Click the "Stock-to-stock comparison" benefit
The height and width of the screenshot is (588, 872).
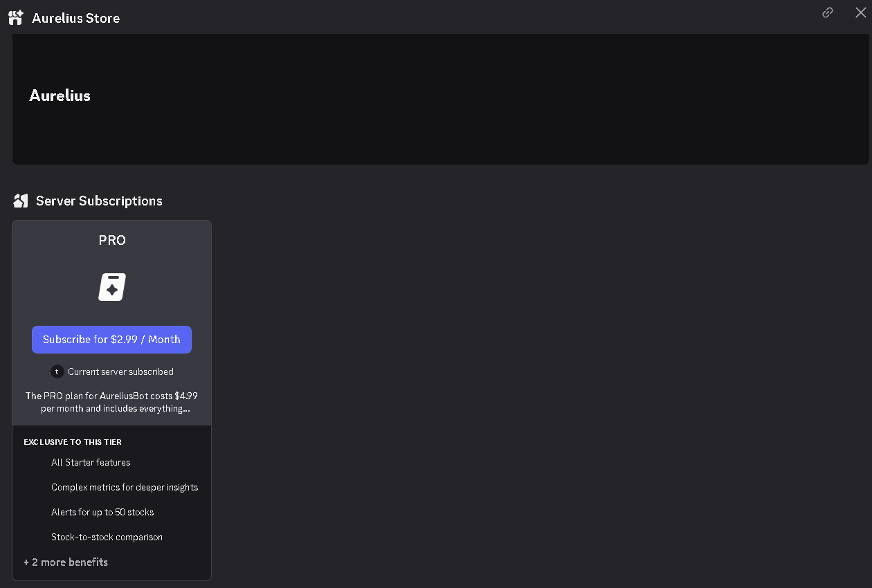point(107,537)
